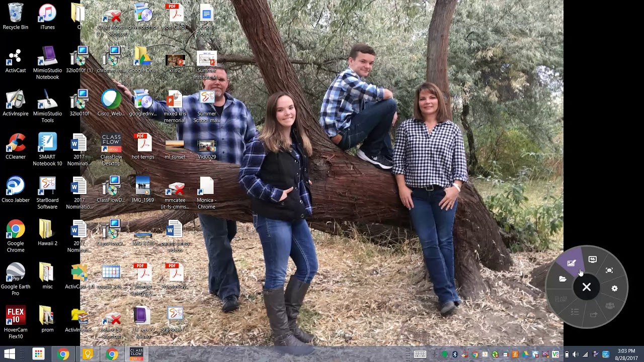The image size is (644, 362).
Task: Open the folder option in radial menu
Action: pos(562,279)
